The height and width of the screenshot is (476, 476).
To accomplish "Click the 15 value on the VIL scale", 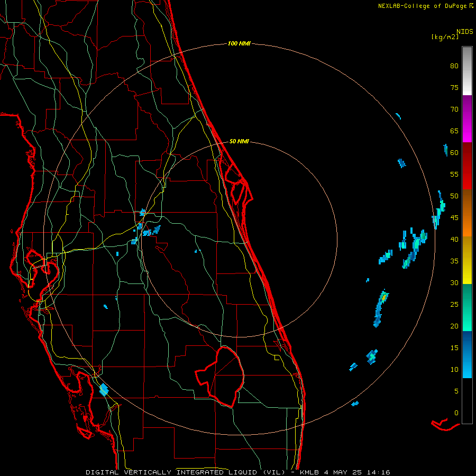I will pos(454,347).
